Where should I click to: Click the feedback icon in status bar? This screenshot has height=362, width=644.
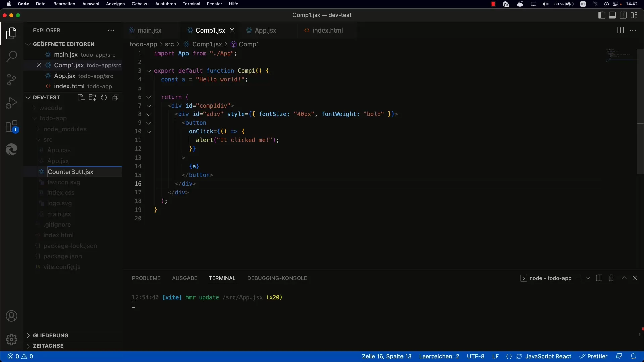click(x=619, y=356)
